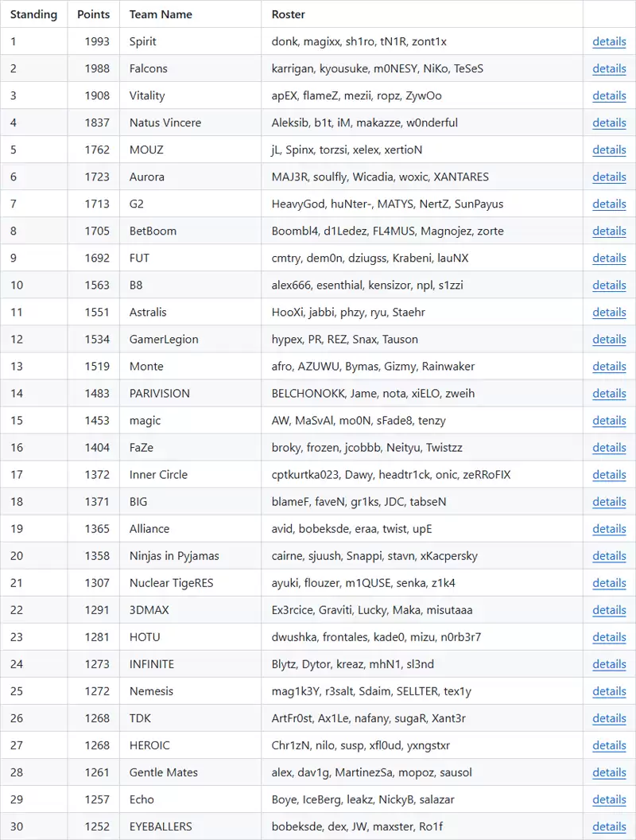Click the Standing column header

pyautogui.click(x=33, y=14)
